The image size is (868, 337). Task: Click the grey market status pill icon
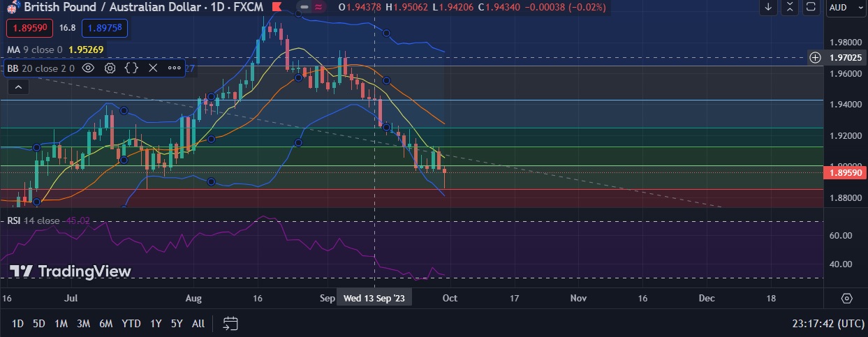tap(304, 7)
